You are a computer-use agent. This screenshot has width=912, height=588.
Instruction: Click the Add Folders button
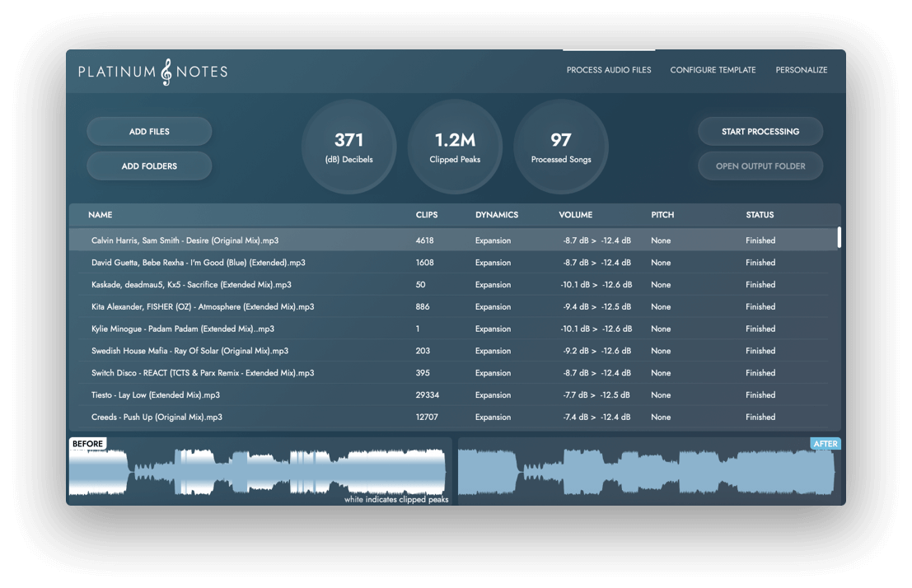tap(149, 166)
